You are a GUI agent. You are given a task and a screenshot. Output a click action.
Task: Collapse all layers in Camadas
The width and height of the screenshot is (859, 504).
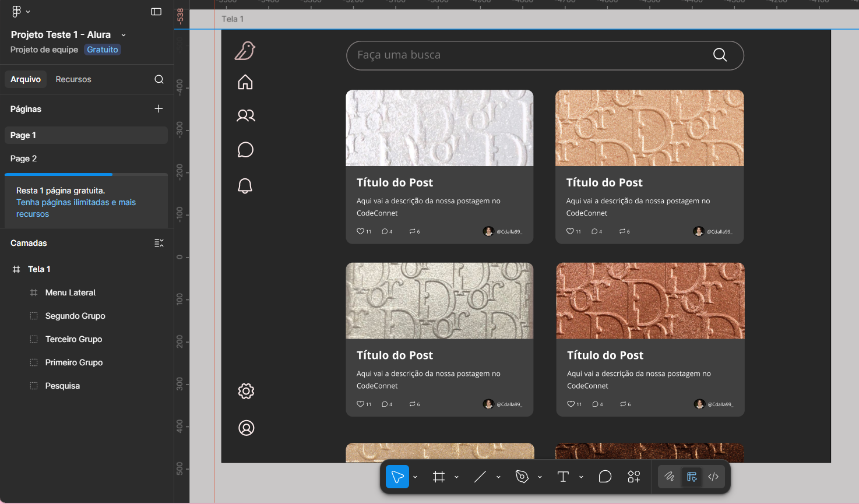(x=159, y=243)
